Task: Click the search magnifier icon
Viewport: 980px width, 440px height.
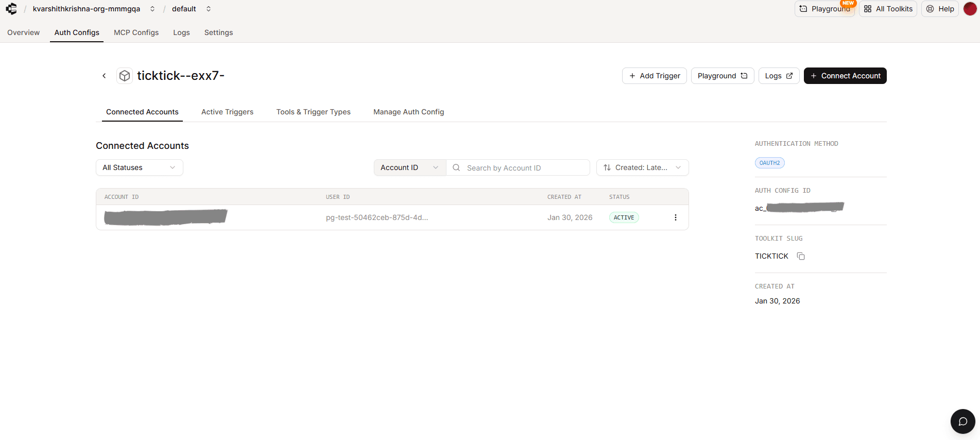Action: (456, 167)
